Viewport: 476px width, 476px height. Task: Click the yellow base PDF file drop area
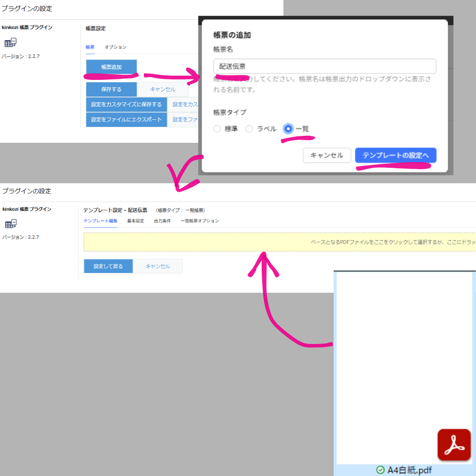click(280, 242)
